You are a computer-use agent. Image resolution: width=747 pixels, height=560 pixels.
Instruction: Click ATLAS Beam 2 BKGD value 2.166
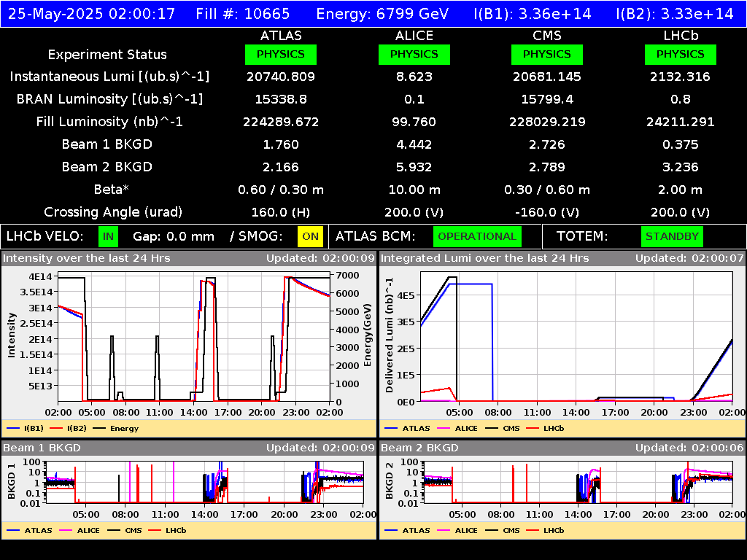click(281, 167)
